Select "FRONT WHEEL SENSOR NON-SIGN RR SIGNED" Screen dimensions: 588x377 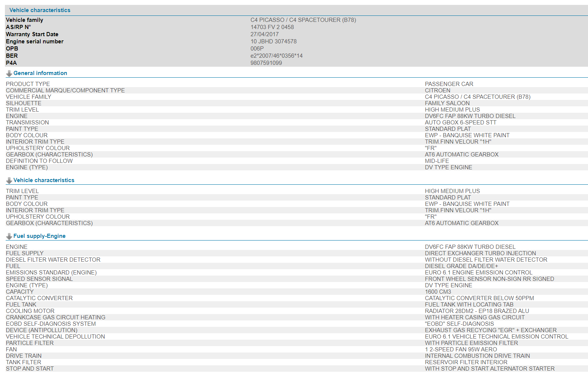(489, 279)
